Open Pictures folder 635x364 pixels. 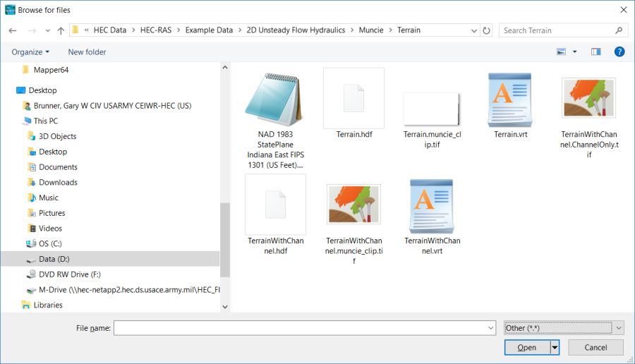[x=52, y=213]
